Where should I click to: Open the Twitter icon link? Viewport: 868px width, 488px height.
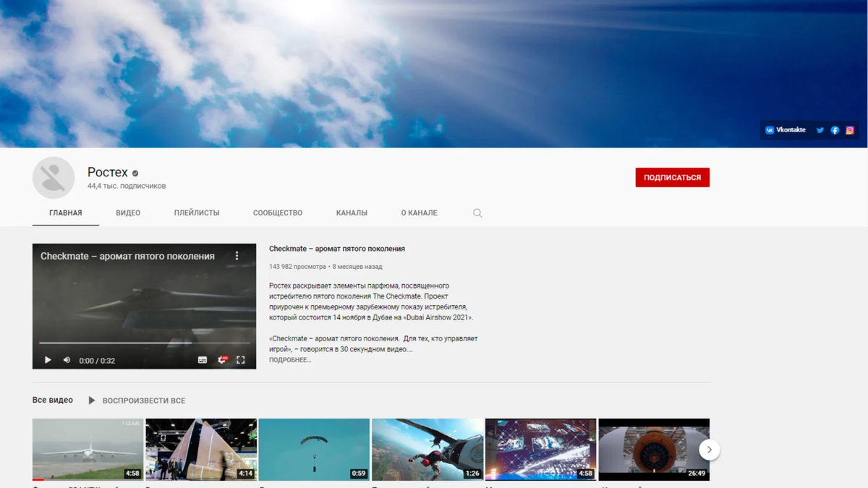click(820, 130)
